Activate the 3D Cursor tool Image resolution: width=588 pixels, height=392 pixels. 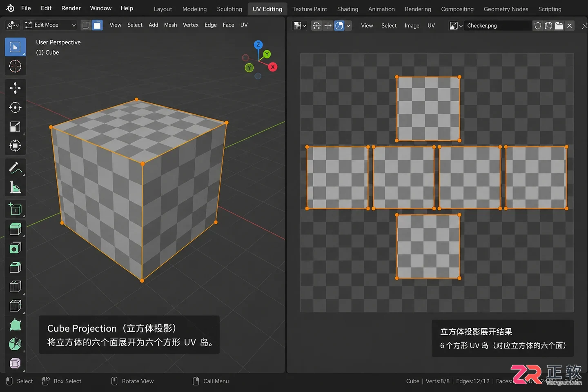point(15,66)
